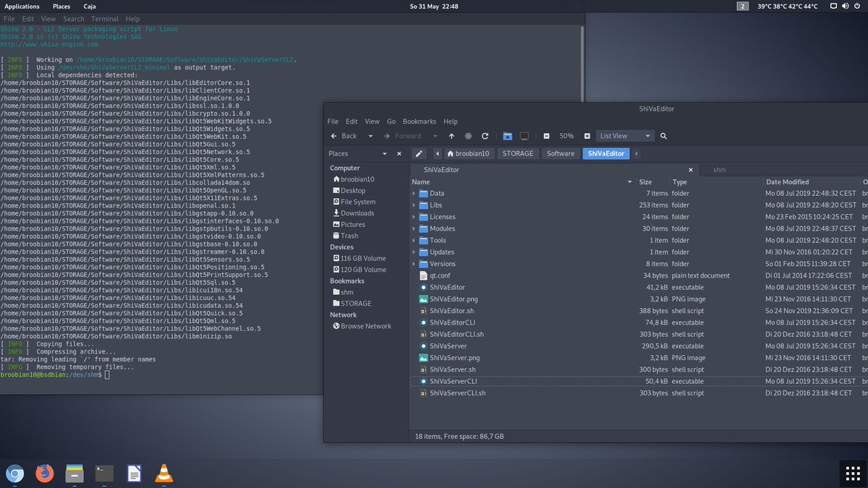Screen dimensions: 868x488
Task: Open the terminal dock icon
Action: coord(105,474)
